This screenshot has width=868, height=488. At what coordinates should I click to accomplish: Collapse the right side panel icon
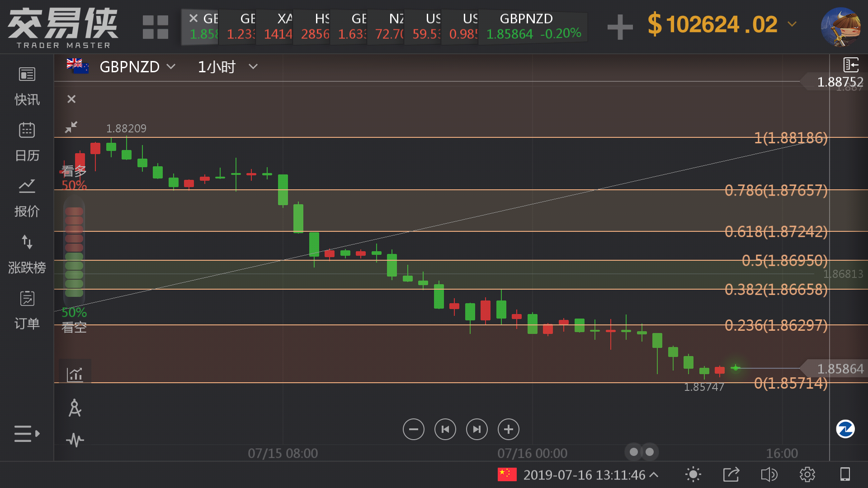[851, 65]
